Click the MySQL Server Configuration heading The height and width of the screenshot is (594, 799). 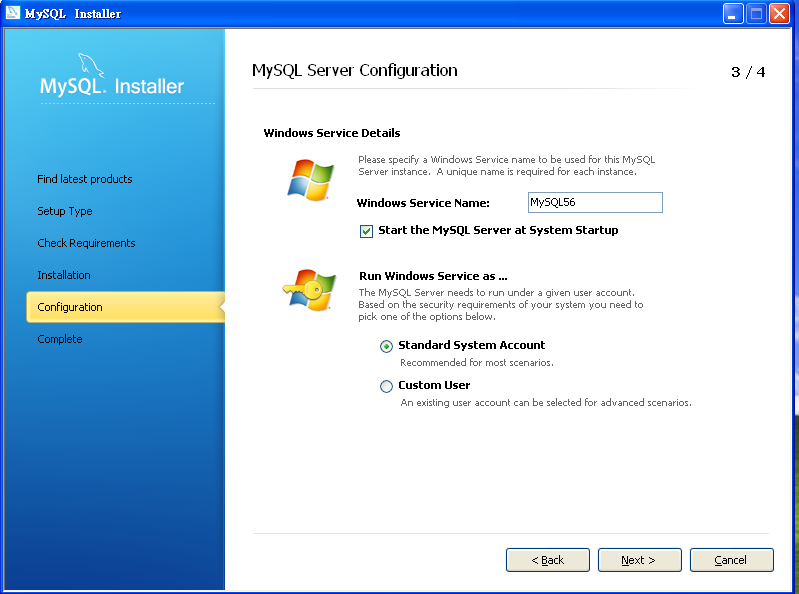(x=355, y=70)
